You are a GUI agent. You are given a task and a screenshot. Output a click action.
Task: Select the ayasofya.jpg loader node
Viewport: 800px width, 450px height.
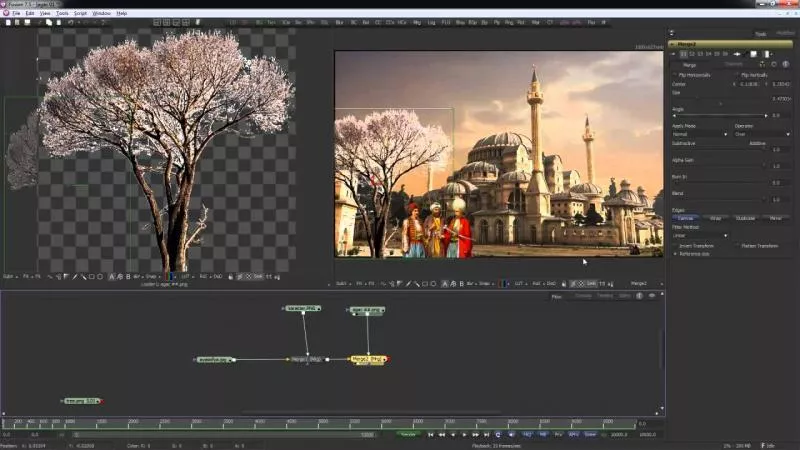[215, 359]
